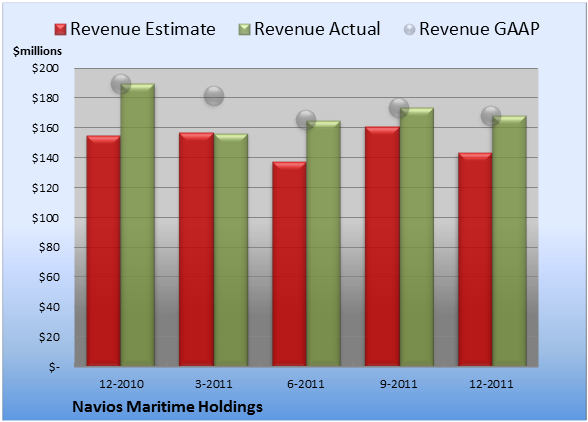Click the 'Navios Maritime Holdings' chart title
This screenshot has height=422, width=588.
point(167,407)
